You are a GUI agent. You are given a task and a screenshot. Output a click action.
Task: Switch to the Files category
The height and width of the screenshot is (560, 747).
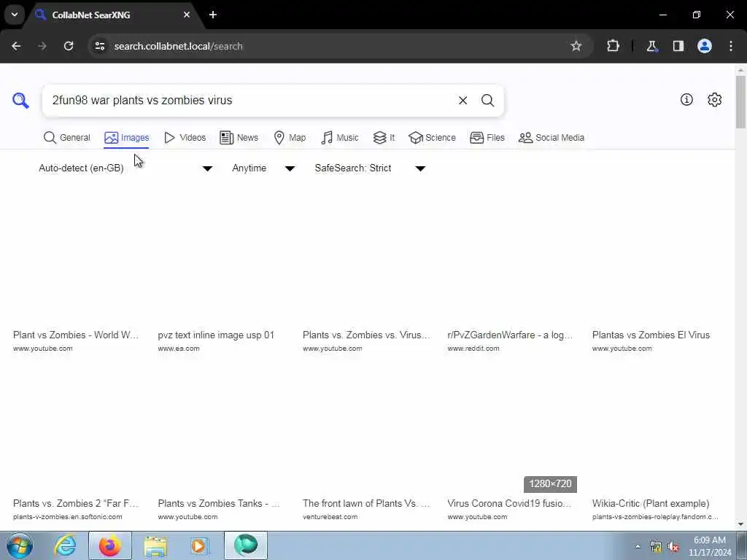pos(487,138)
